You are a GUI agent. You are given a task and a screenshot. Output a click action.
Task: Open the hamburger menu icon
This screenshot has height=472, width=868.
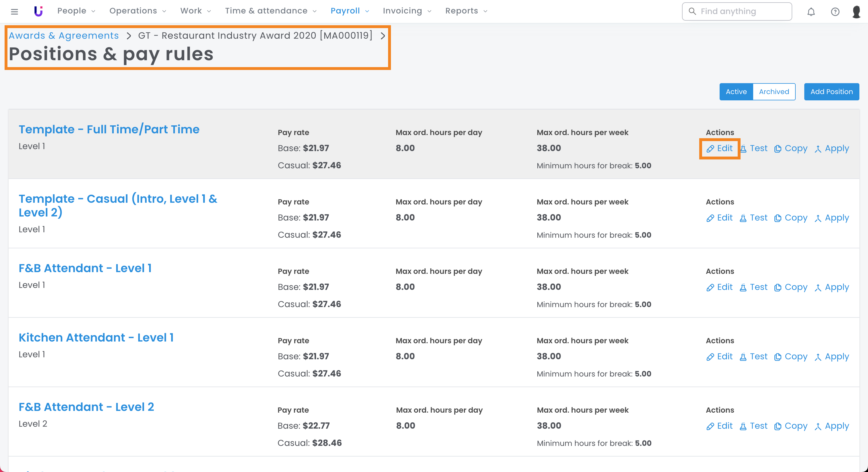pyautogui.click(x=14, y=11)
